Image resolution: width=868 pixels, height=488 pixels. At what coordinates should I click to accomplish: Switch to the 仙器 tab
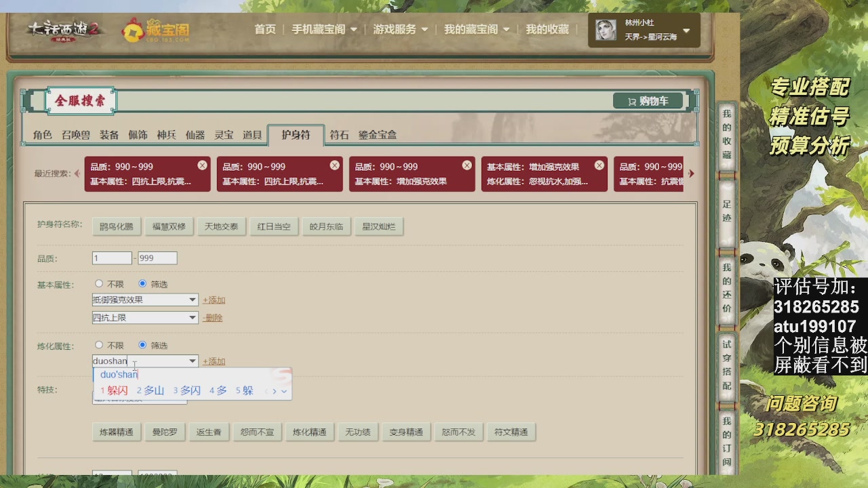coord(195,135)
